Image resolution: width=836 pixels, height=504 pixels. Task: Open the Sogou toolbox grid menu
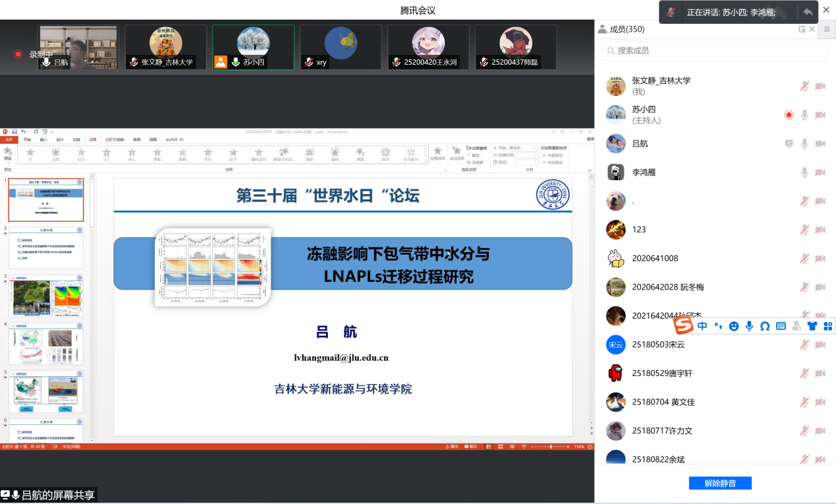[827, 326]
